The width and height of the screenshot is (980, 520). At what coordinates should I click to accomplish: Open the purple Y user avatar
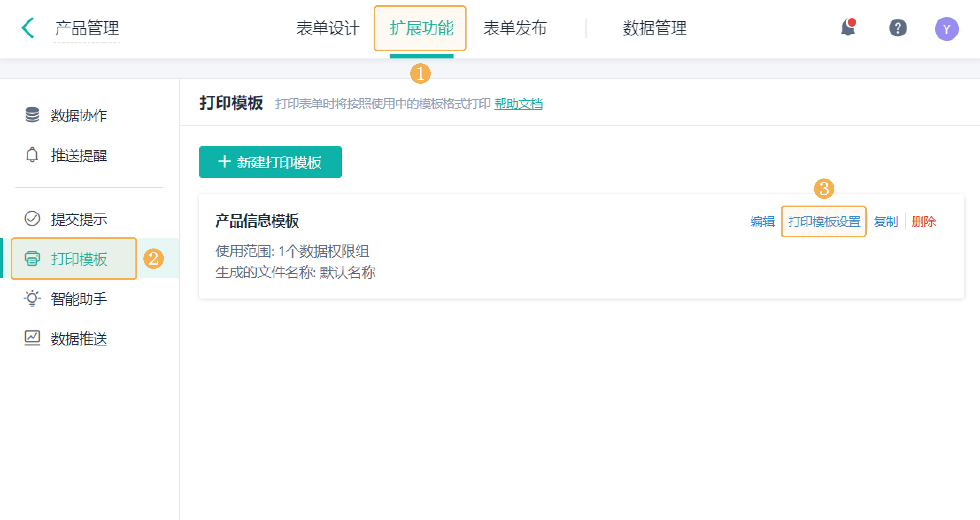[x=947, y=28]
